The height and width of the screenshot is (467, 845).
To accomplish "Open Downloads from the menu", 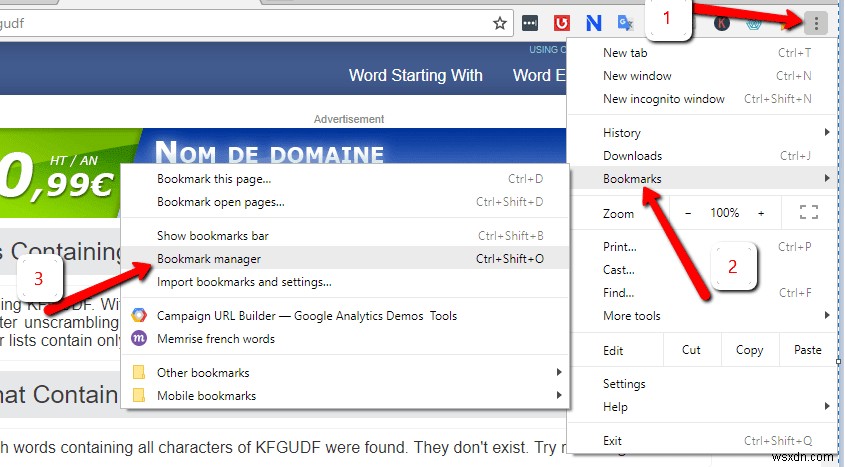I will coord(702,156).
